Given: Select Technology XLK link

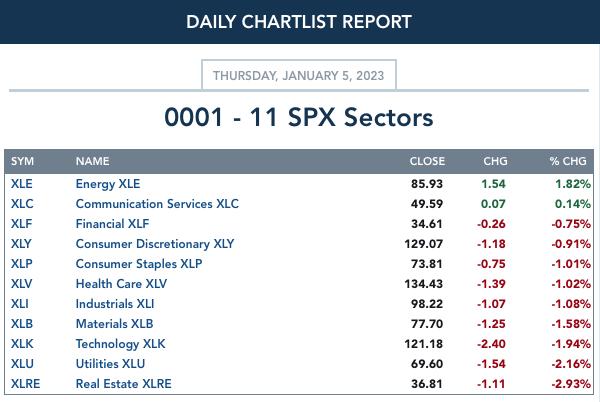Looking at the screenshot, I should pyautogui.click(x=121, y=344).
